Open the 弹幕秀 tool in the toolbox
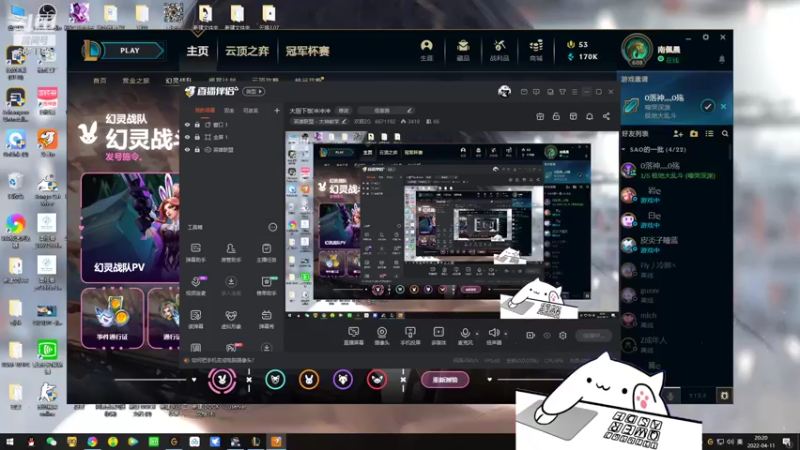This screenshot has height=450, width=800. [266, 319]
